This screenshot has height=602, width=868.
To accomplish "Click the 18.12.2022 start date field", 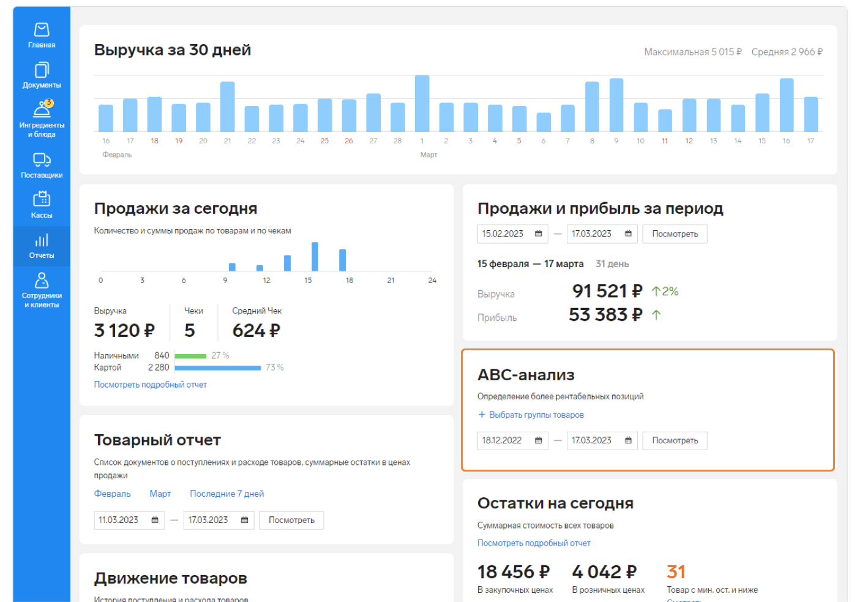I will click(512, 440).
